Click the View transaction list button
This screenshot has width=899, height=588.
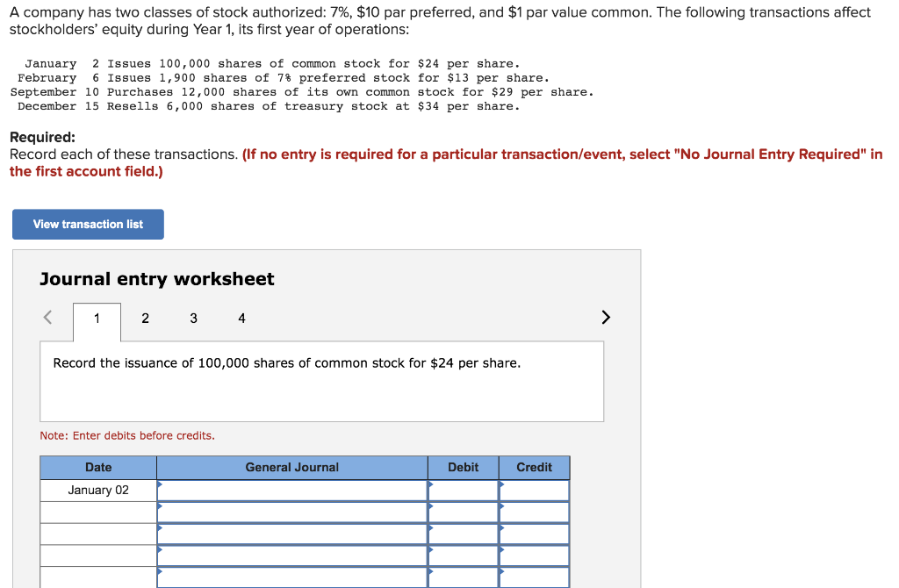pyautogui.click(x=88, y=224)
